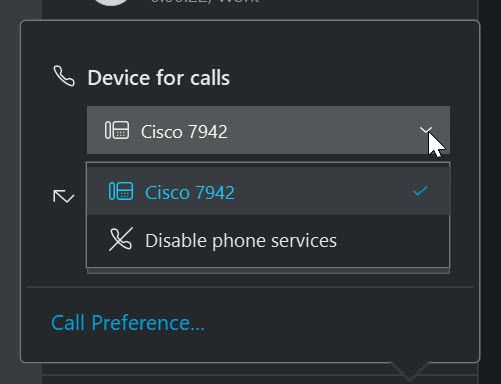Click the empty popup area right of Call Preference

click(340, 323)
